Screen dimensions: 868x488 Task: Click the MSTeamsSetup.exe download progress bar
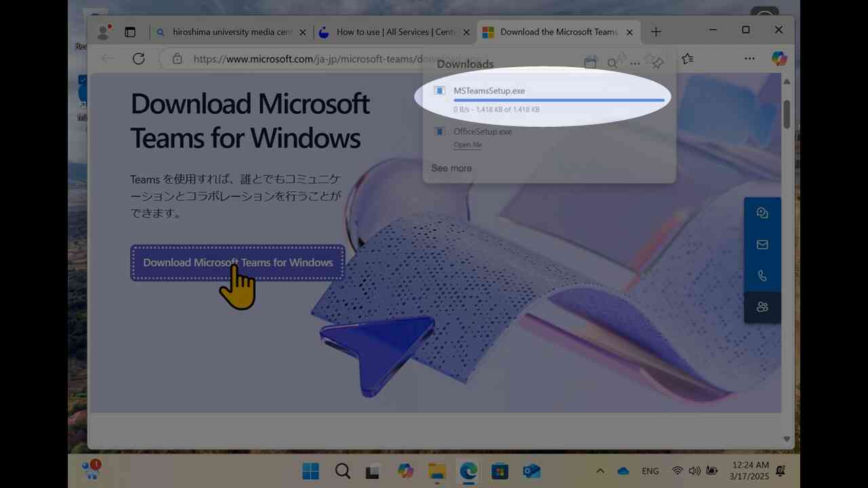pyautogui.click(x=559, y=100)
